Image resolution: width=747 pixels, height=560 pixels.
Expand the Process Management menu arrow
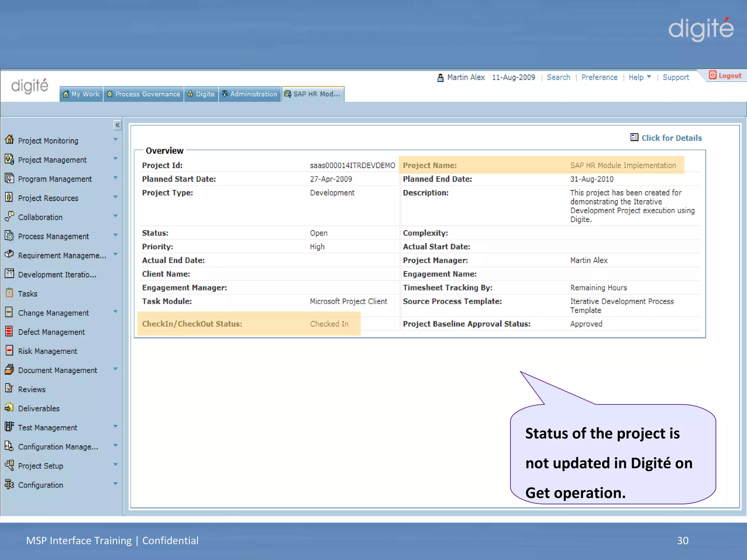pyautogui.click(x=115, y=235)
